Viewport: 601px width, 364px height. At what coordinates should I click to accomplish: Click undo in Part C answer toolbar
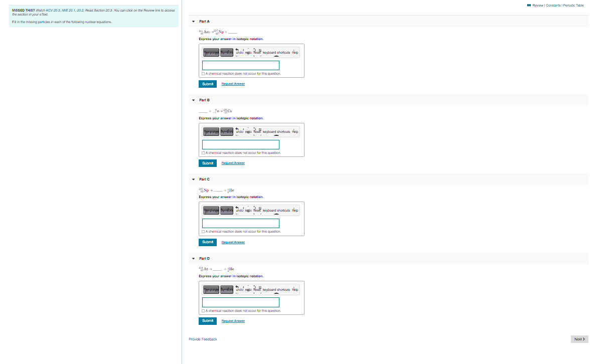click(x=239, y=211)
